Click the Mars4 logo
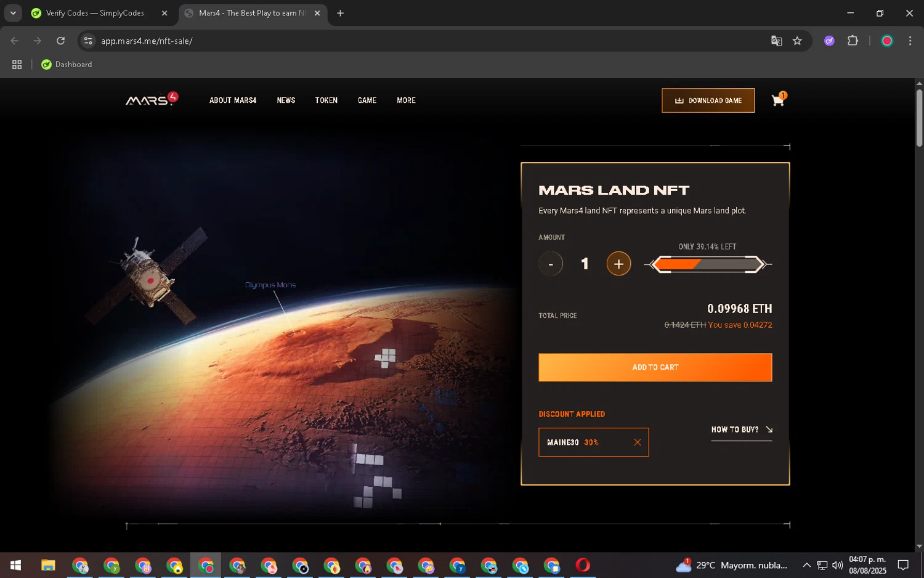Screen dimensions: 924x578 [152, 99]
